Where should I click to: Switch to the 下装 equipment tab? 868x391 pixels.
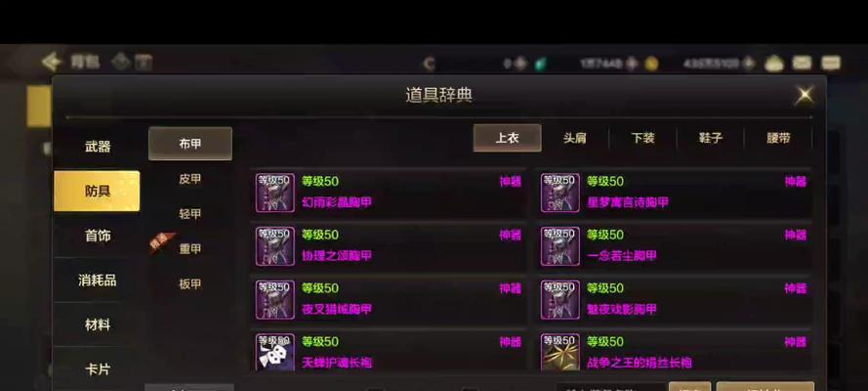[x=642, y=139]
